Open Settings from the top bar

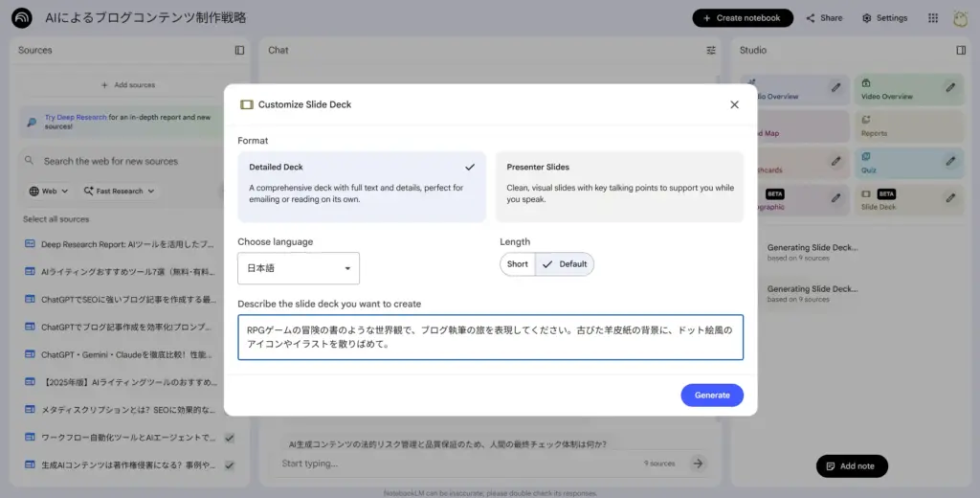coord(884,17)
